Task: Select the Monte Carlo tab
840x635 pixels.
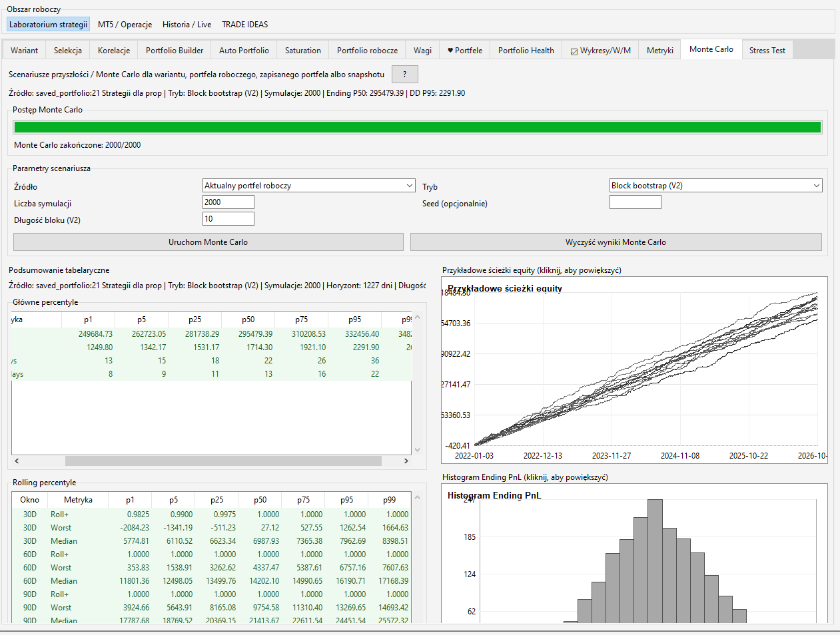Action: pos(711,49)
